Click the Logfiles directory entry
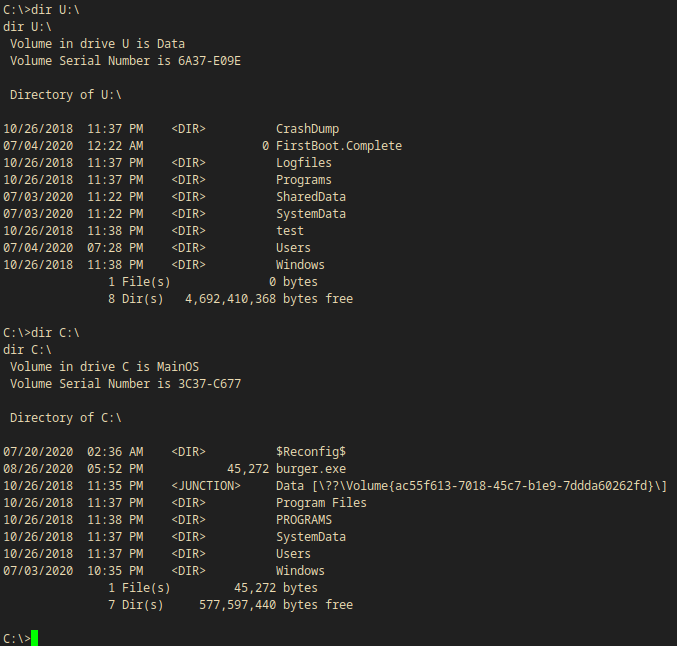This screenshot has width=677, height=646. click(303, 162)
